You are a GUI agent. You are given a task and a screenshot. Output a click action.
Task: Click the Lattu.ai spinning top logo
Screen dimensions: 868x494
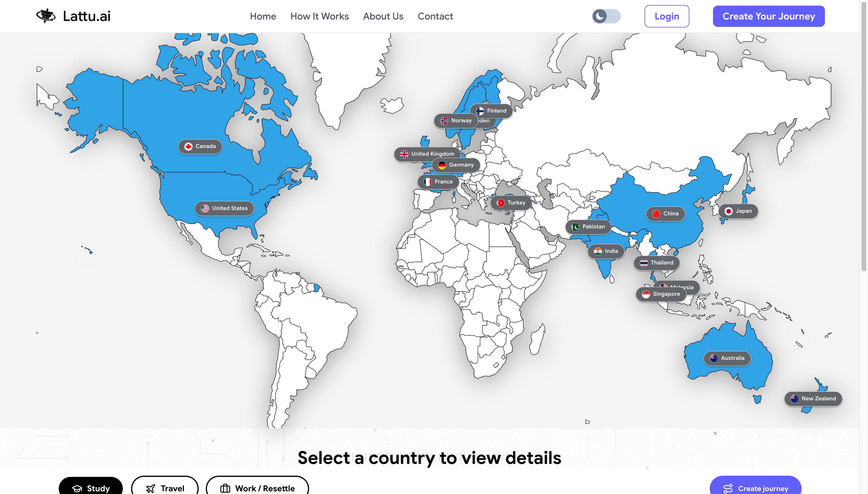(46, 16)
